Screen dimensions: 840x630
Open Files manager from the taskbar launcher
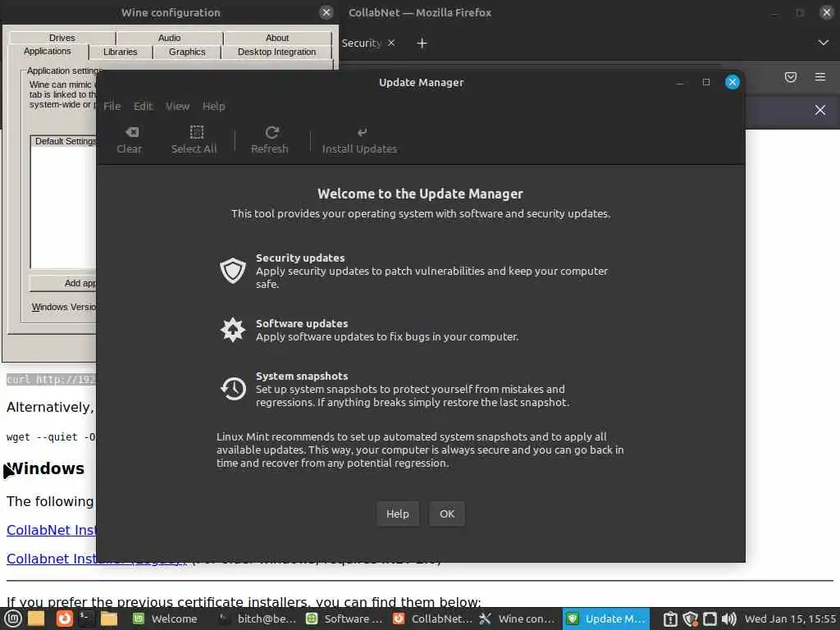[109, 619]
